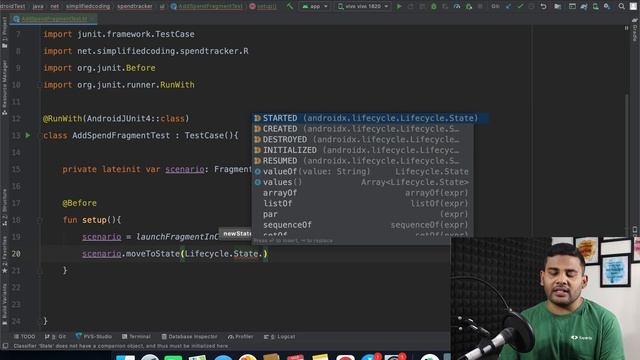The image size is (640, 360).
Task: Select CREATED completion suggestion
Action: pos(362,129)
